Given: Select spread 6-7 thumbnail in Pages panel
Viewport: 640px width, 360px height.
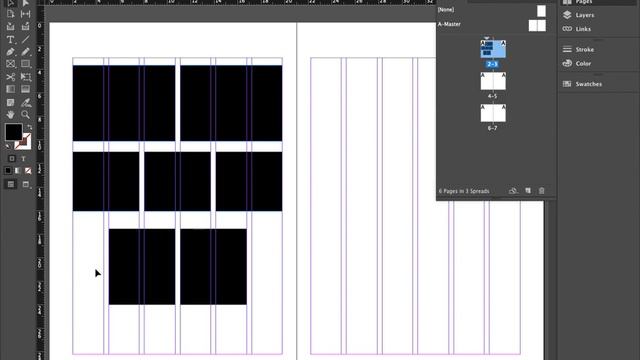Looking at the screenshot, I should (493, 113).
